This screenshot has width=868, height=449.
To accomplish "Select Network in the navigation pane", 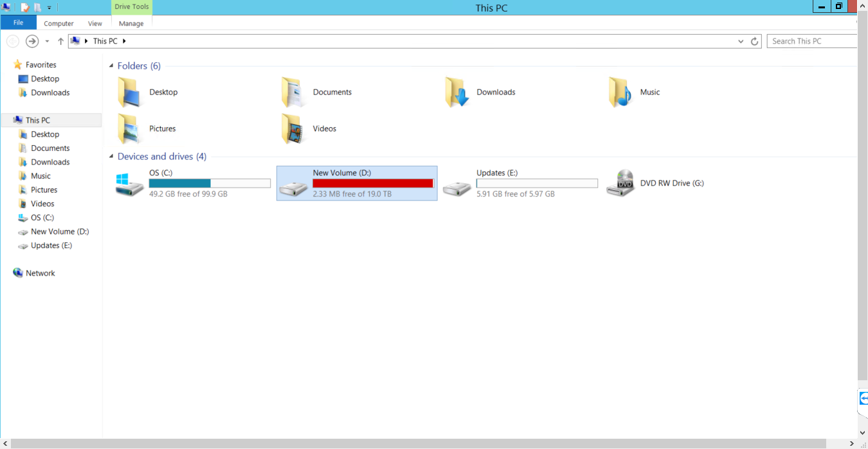I will coord(41,273).
